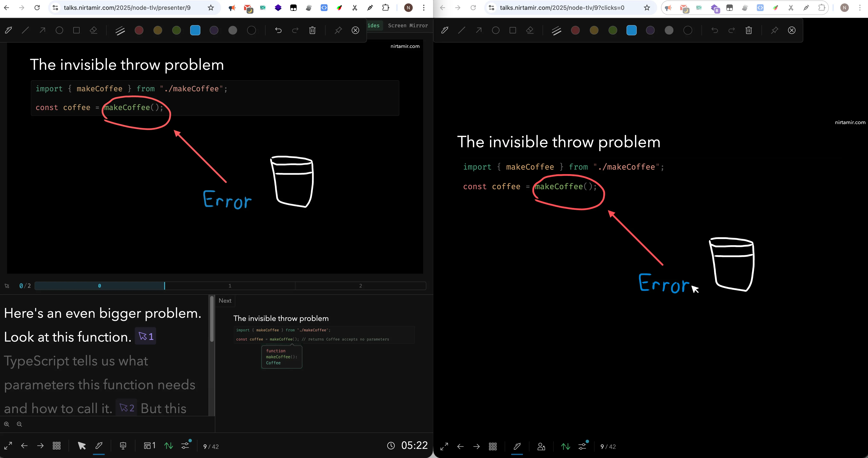The image size is (868, 458).
Task: Choose the red drawing color in presenter
Action: tap(139, 30)
